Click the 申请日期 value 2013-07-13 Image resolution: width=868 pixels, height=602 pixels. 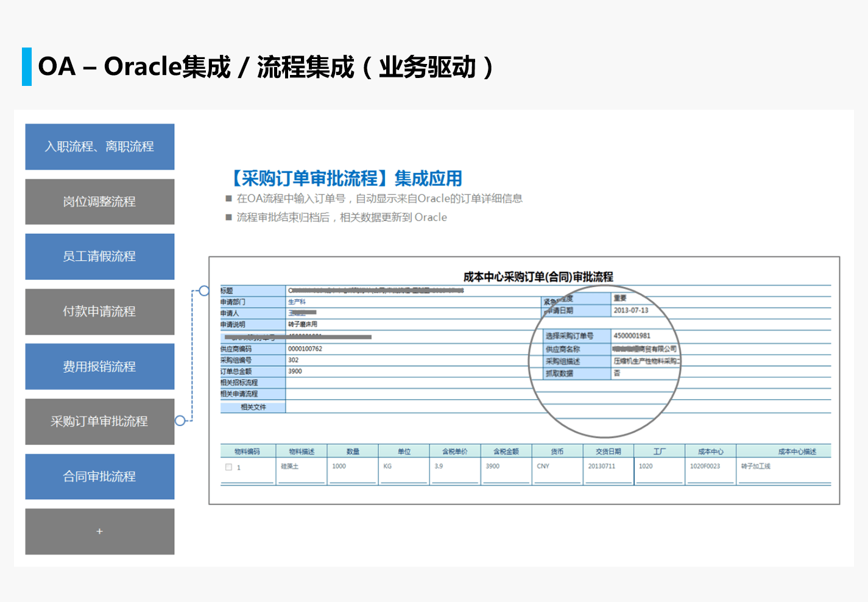pyautogui.click(x=630, y=310)
